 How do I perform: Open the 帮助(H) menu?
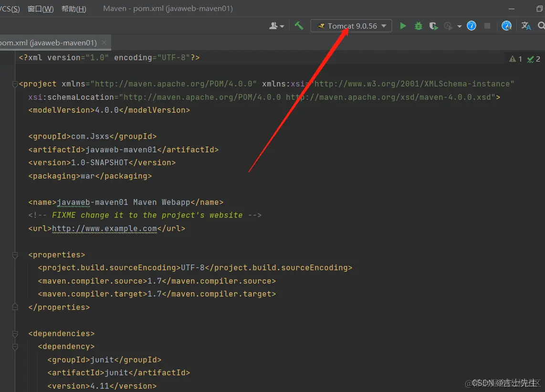[73, 9]
